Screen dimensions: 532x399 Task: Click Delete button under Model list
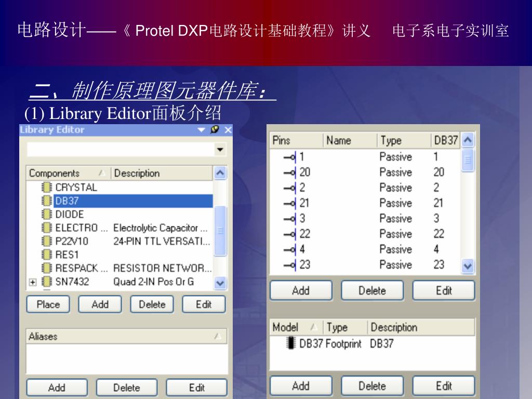tap(372, 386)
